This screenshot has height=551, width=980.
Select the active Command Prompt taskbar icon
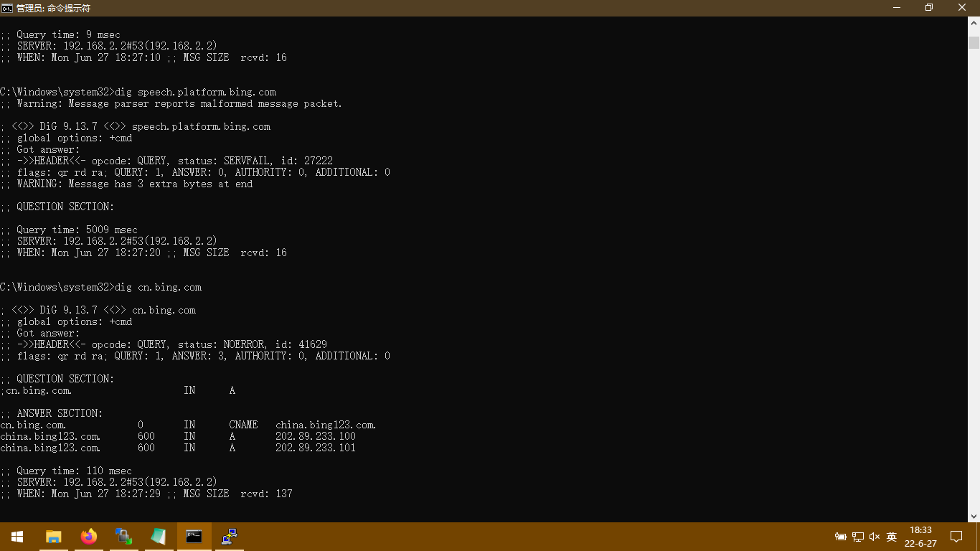tap(194, 536)
